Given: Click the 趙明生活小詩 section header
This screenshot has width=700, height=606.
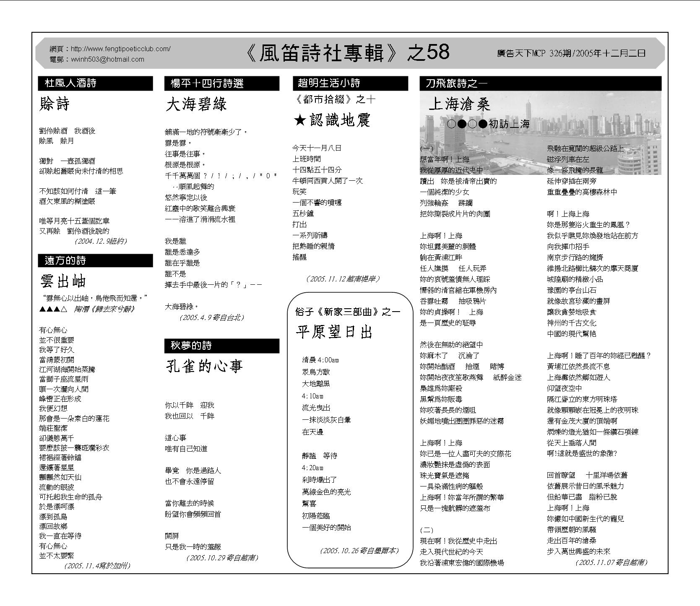Looking at the screenshot, I should [x=350, y=83].
